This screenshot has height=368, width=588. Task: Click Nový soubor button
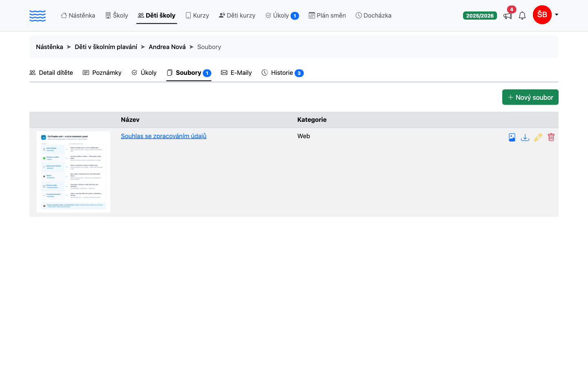click(x=530, y=97)
